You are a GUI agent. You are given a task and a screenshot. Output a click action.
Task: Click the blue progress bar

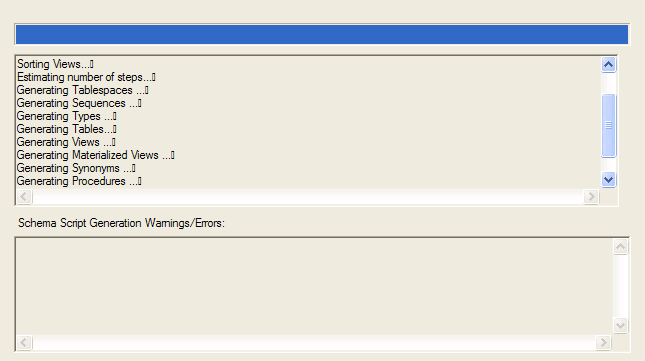point(322,35)
